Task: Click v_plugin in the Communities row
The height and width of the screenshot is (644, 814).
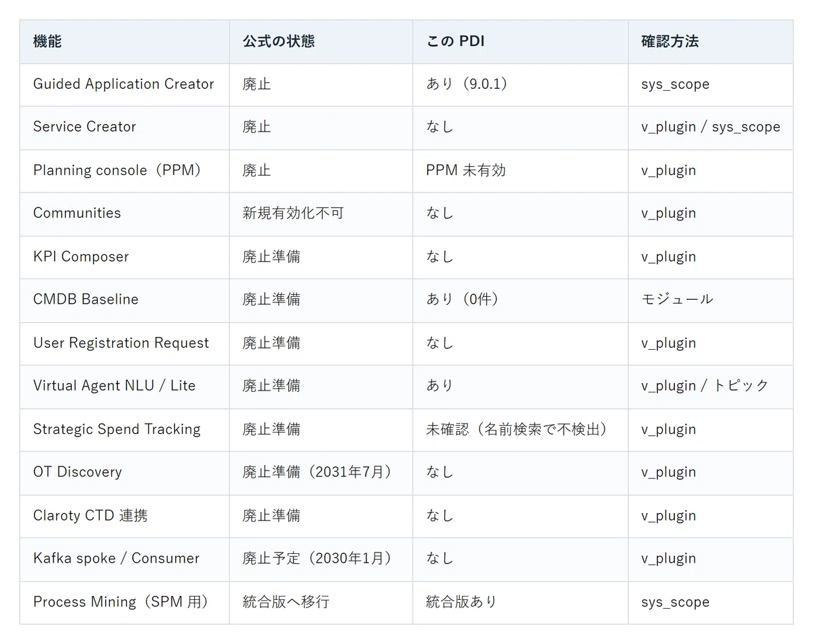Action: tap(668, 213)
